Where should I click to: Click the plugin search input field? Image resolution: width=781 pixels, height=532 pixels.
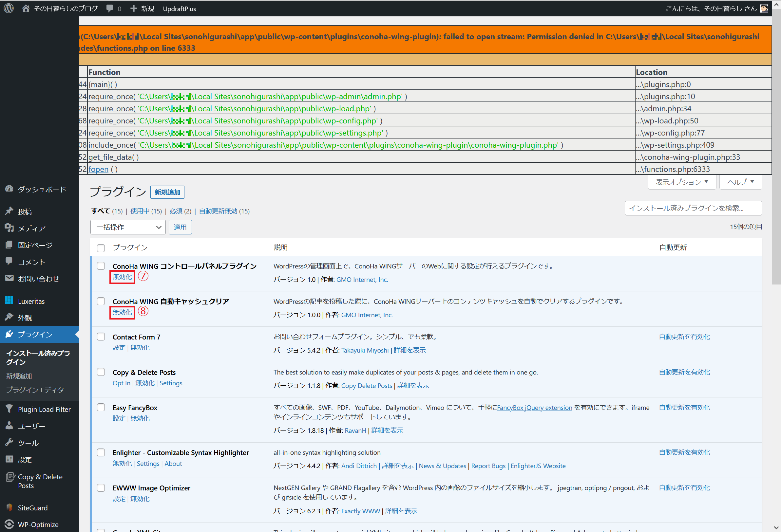[693, 208]
